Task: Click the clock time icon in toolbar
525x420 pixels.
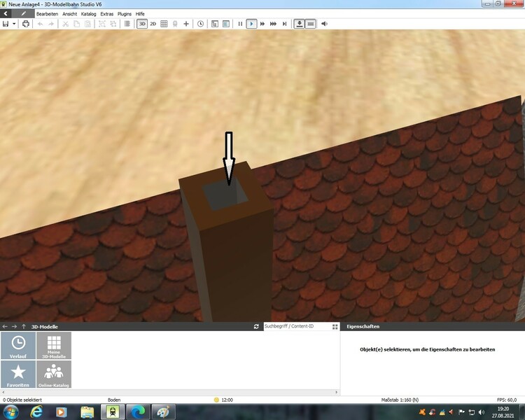Action: click(x=201, y=24)
